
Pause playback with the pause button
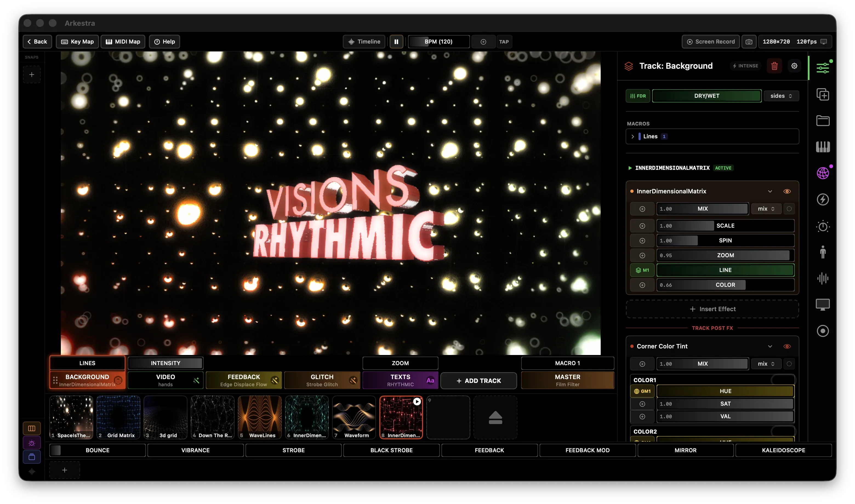tap(396, 42)
